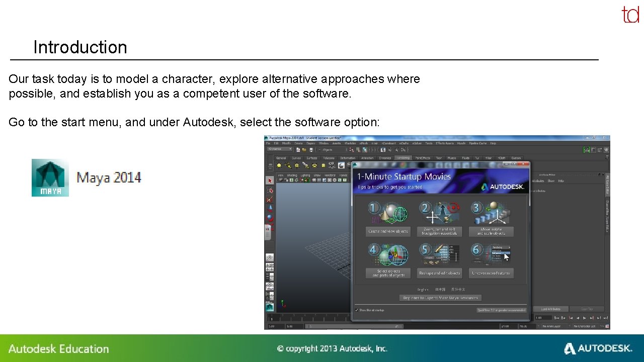The width and height of the screenshot is (644, 362).
Task: Click the animated sphere icon on Rendering shelf
Action: [341, 165]
